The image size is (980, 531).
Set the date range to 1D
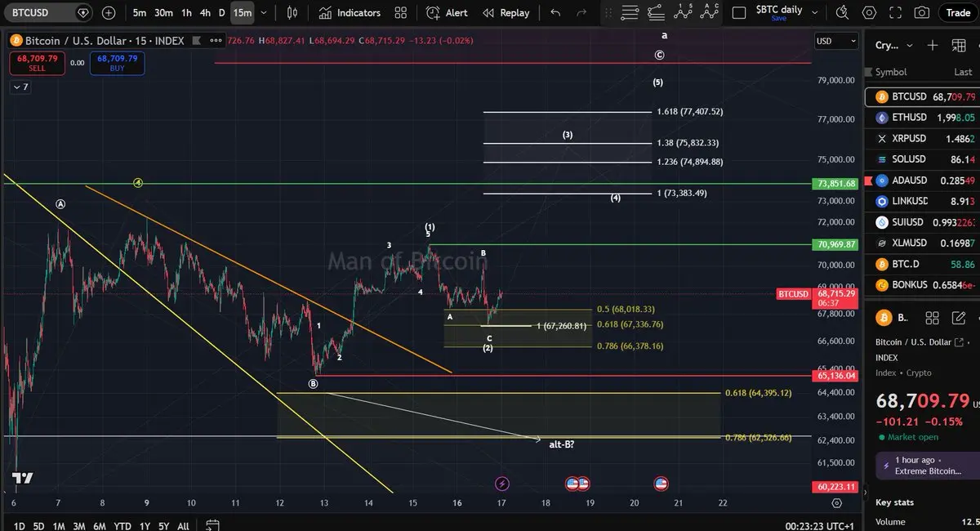pos(19,526)
